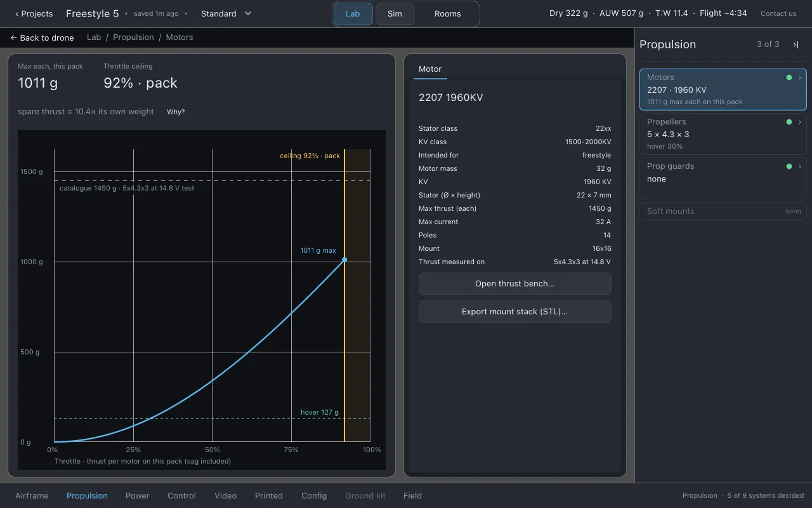
Task: Expand the Motors card chevron
Action: (800, 77)
